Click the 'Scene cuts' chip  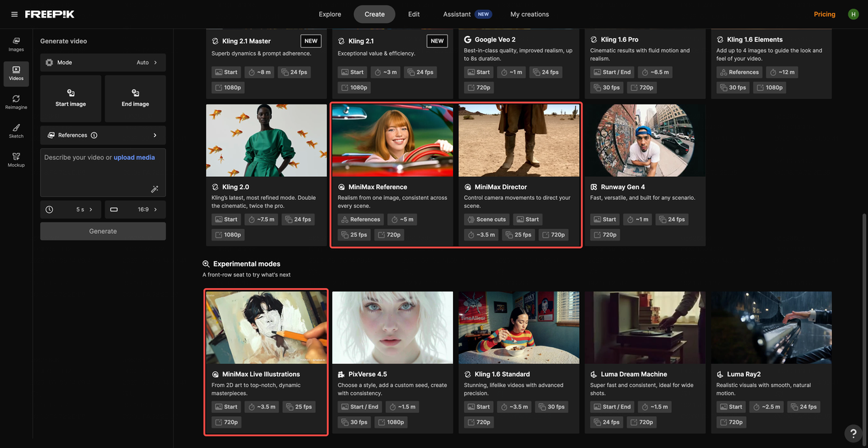click(487, 220)
